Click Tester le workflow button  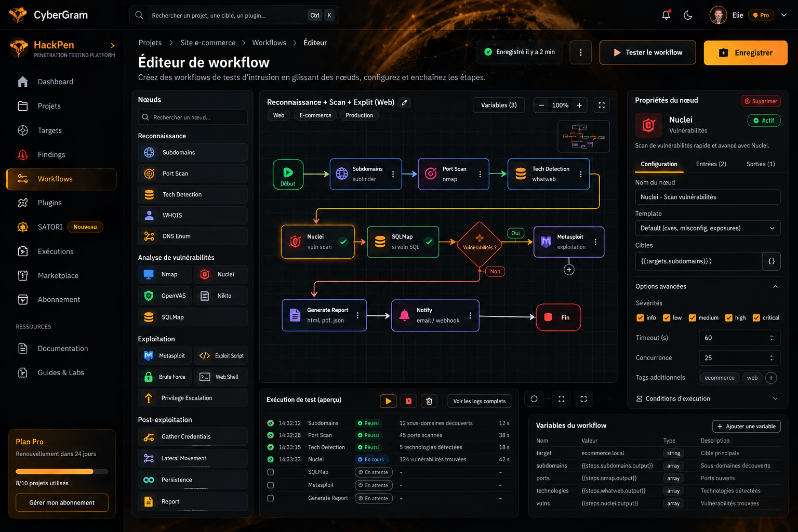coord(647,52)
